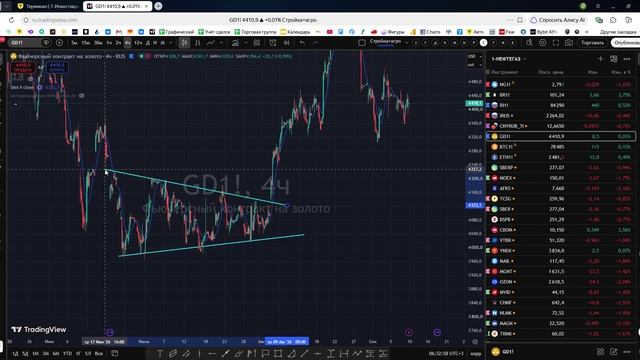Open a new browser tab with plus button
640x360 pixels.
(158, 6)
